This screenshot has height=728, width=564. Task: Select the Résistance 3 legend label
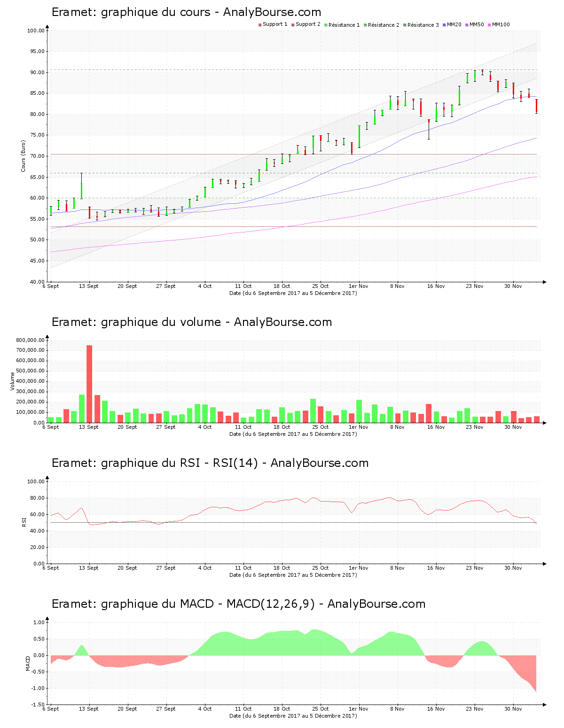coord(423,25)
